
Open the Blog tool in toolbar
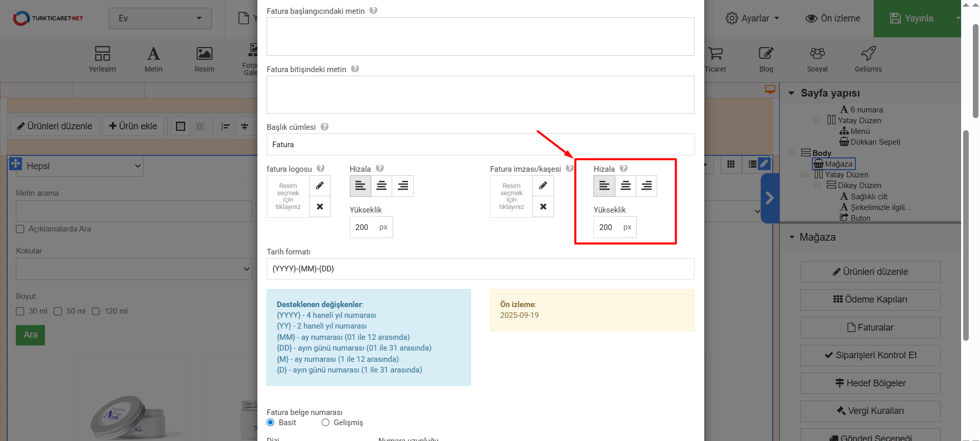[x=766, y=59]
